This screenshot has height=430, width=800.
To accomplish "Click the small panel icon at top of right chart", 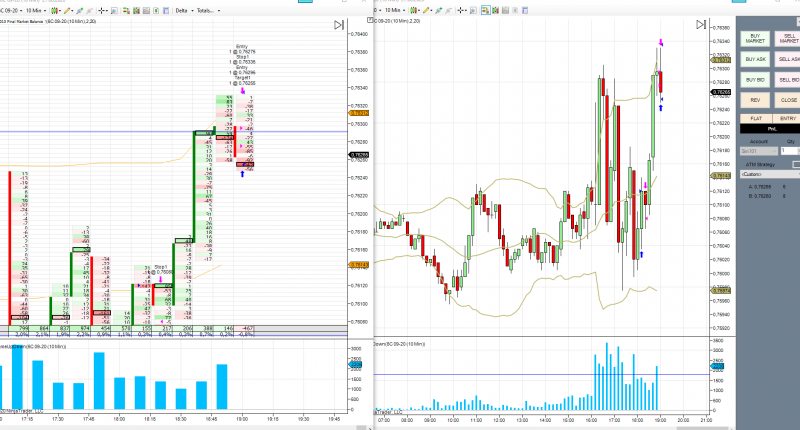I will (370, 20).
